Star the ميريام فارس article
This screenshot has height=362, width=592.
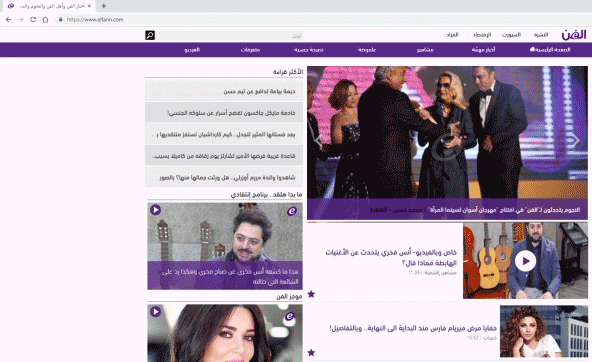pyautogui.click(x=311, y=353)
